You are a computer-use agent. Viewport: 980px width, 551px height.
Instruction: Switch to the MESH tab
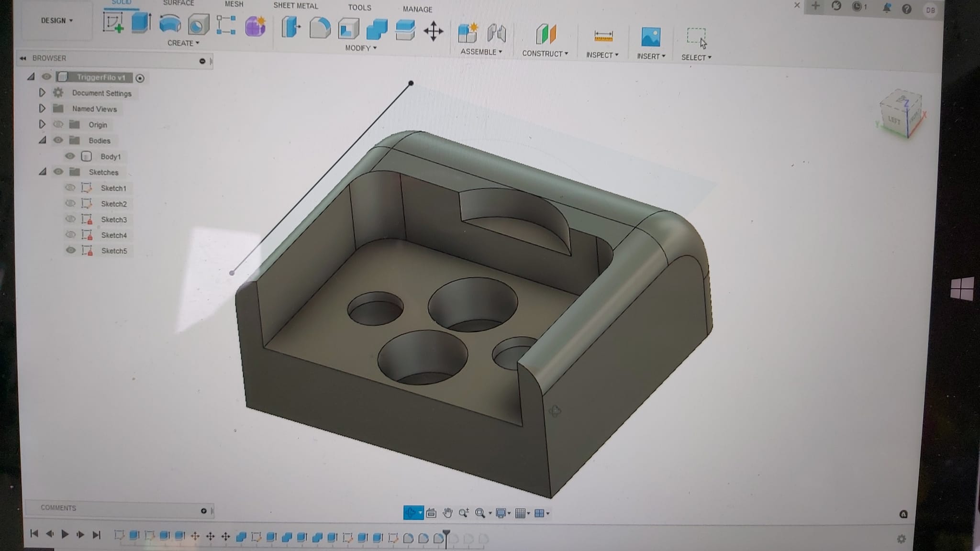click(x=234, y=4)
